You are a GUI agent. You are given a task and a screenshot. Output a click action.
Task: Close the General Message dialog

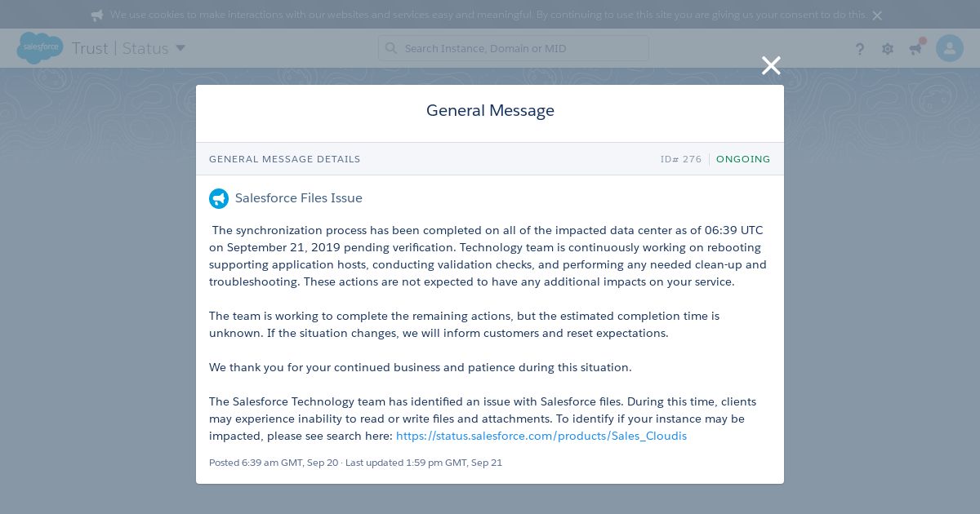tap(771, 66)
